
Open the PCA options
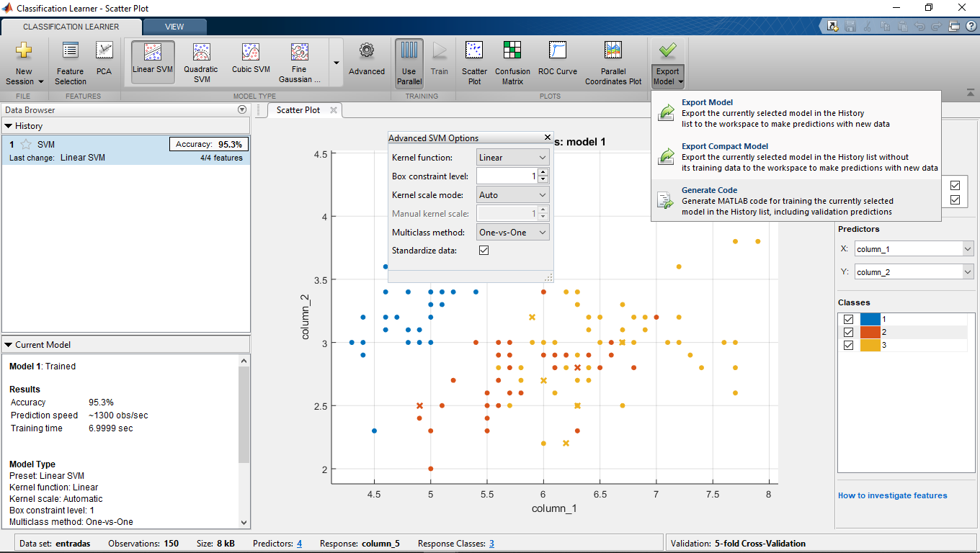pos(104,59)
